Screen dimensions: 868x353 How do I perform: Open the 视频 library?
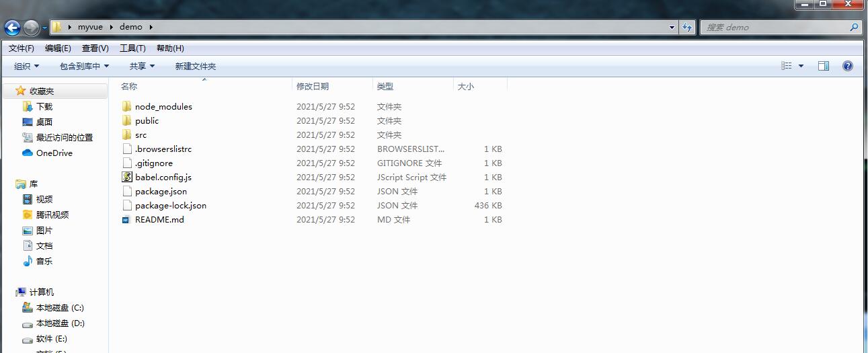click(44, 199)
